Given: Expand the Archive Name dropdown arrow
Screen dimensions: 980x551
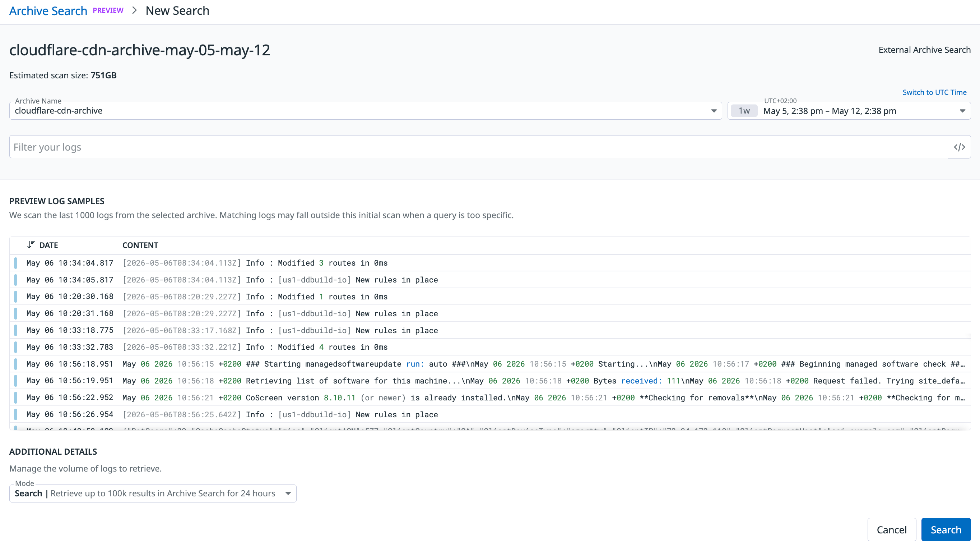Looking at the screenshot, I should [714, 111].
